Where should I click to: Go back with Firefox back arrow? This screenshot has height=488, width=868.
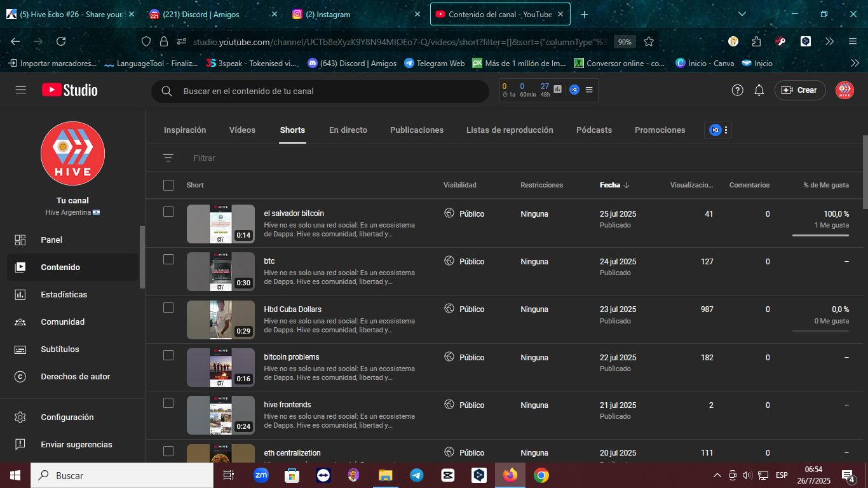pos(15,41)
